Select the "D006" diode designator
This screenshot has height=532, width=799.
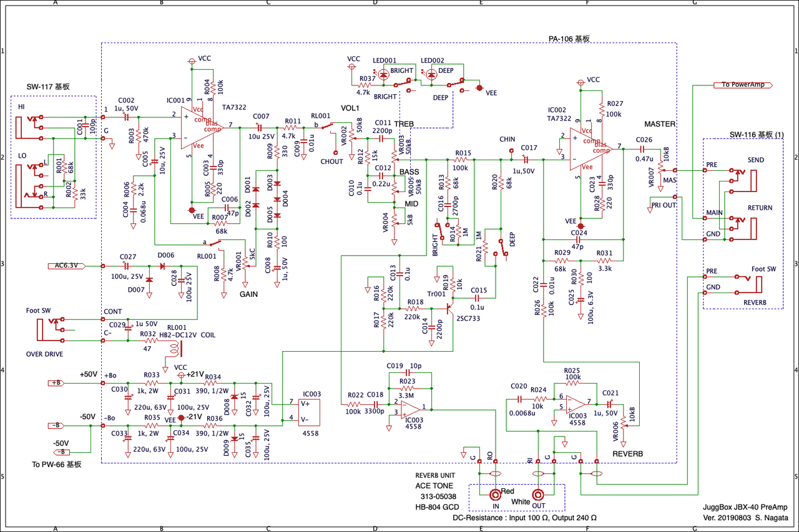point(166,255)
